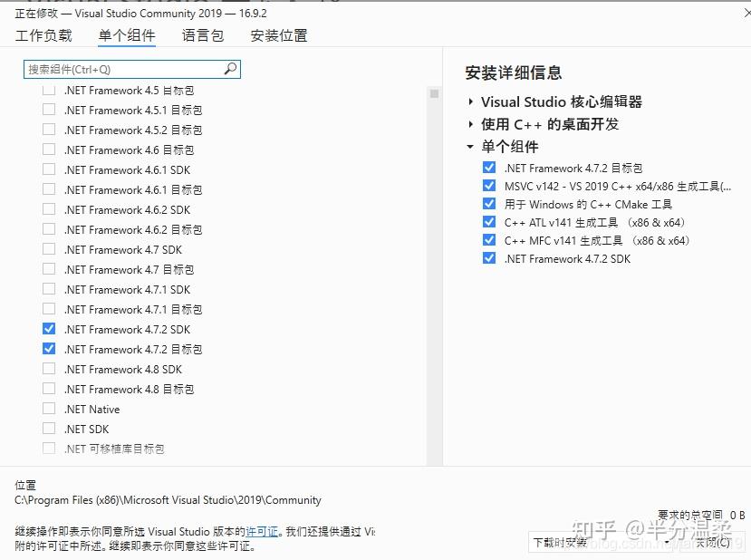Click the search magnifier icon

point(230,69)
